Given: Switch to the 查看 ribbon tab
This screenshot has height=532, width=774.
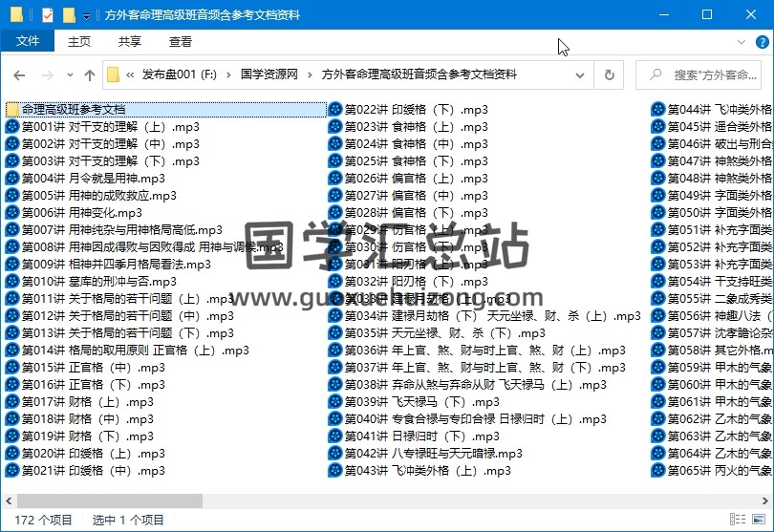Looking at the screenshot, I should 181,42.
